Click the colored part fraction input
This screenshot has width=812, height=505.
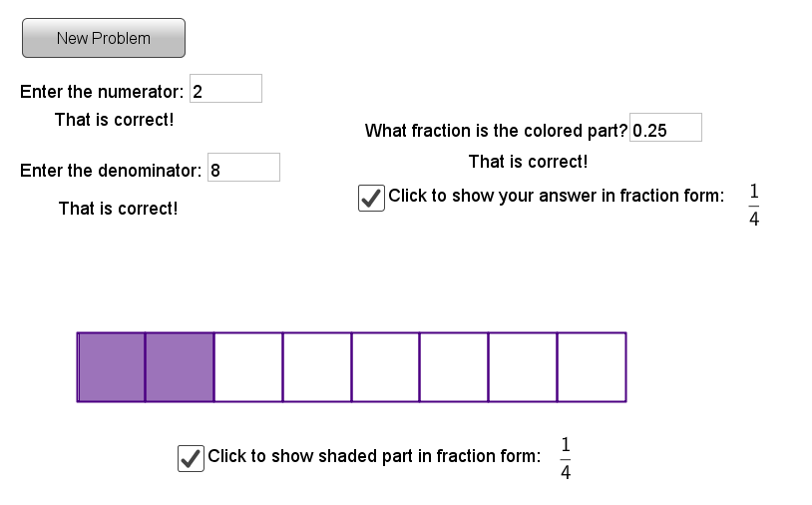(665, 130)
